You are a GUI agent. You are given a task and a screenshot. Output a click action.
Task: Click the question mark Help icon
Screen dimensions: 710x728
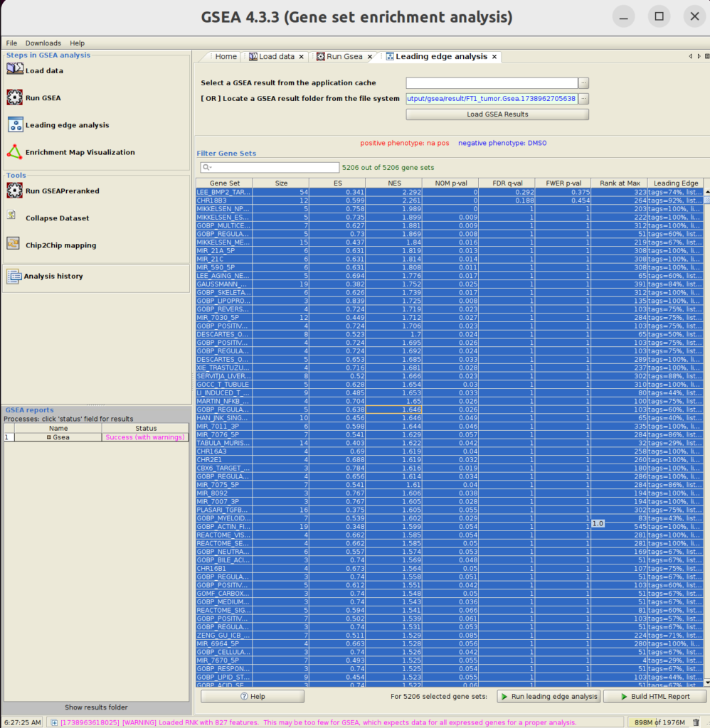[244, 697]
